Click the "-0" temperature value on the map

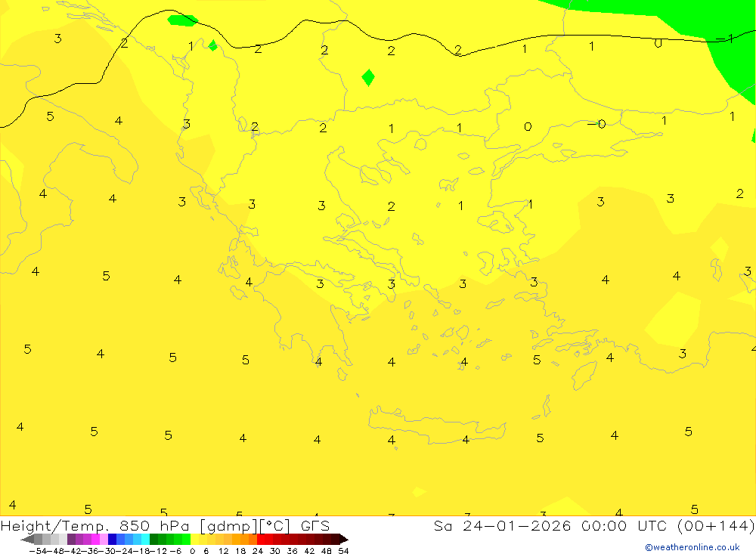(x=596, y=124)
